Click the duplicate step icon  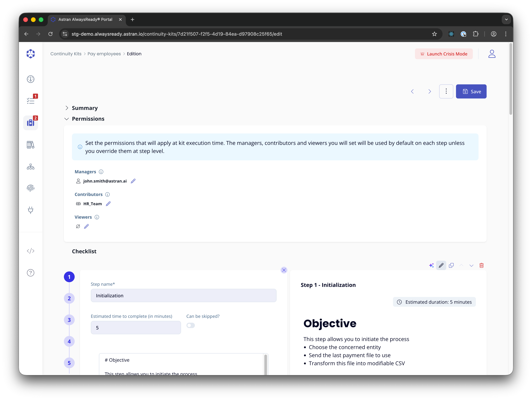(451, 265)
